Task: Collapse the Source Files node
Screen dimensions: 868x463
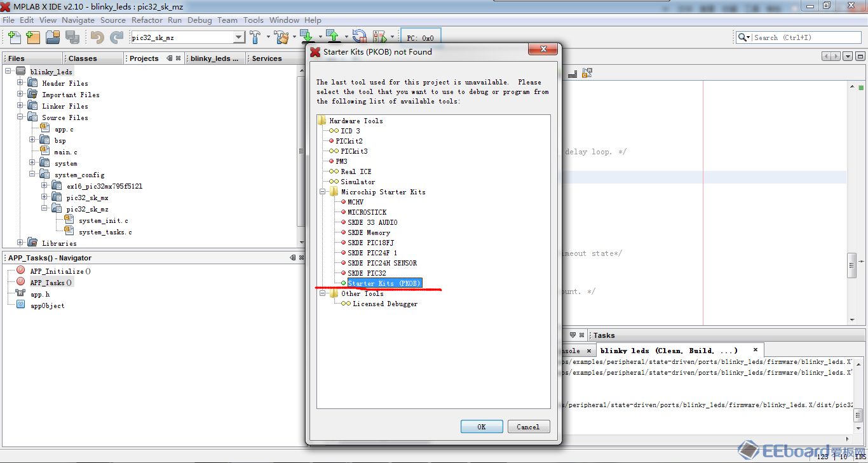Action: click(x=20, y=117)
